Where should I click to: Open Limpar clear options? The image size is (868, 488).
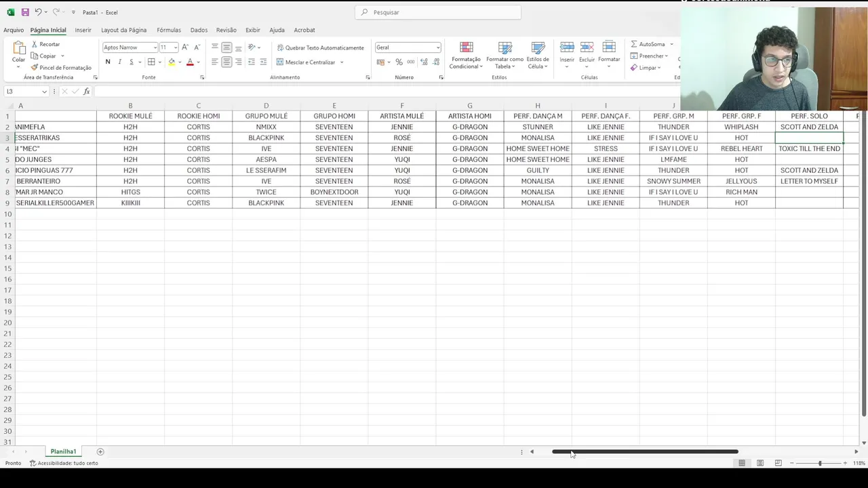point(645,67)
